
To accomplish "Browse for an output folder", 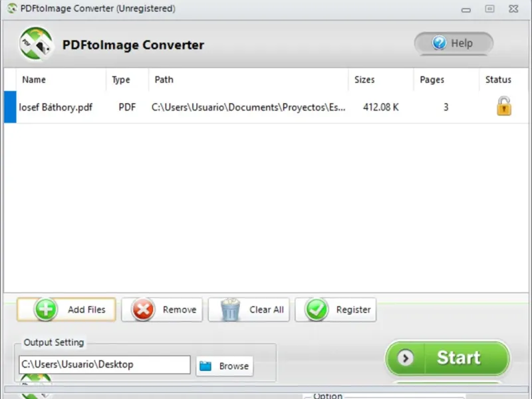I will [x=225, y=366].
